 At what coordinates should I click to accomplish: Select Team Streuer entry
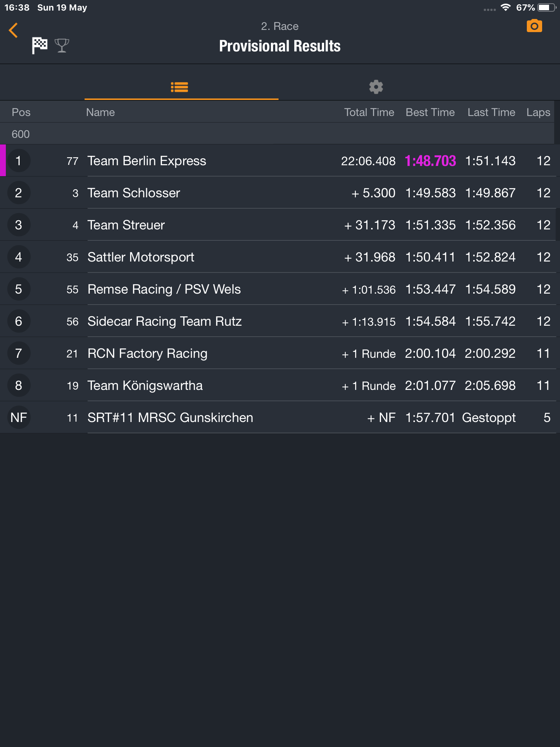click(280, 225)
